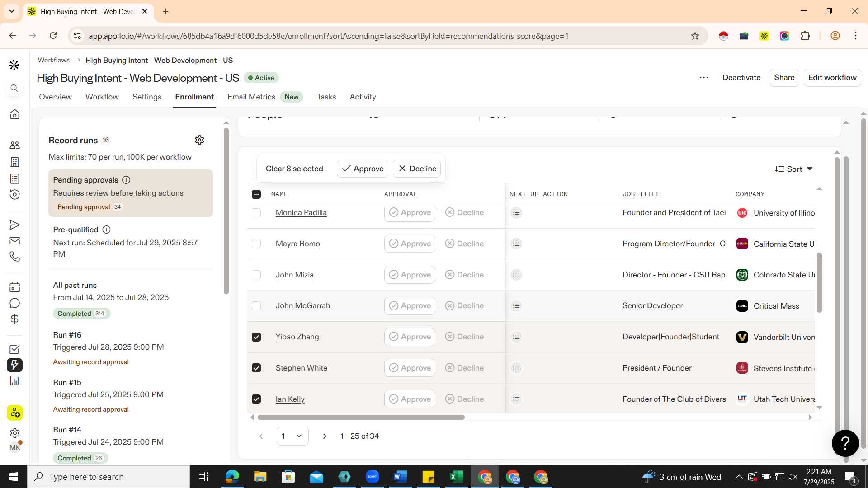The width and height of the screenshot is (868, 488).
Task: Open Zoom from the taskbar
Action: [372, 477]
